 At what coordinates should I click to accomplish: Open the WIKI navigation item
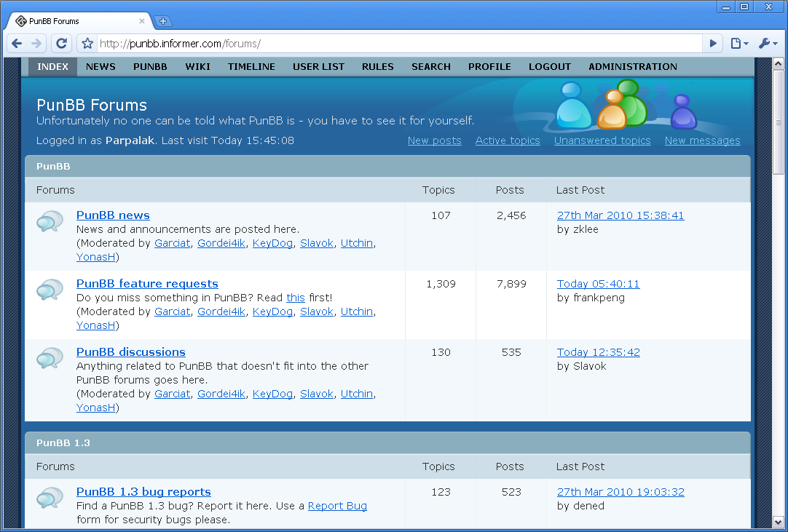tap(197, 67)
